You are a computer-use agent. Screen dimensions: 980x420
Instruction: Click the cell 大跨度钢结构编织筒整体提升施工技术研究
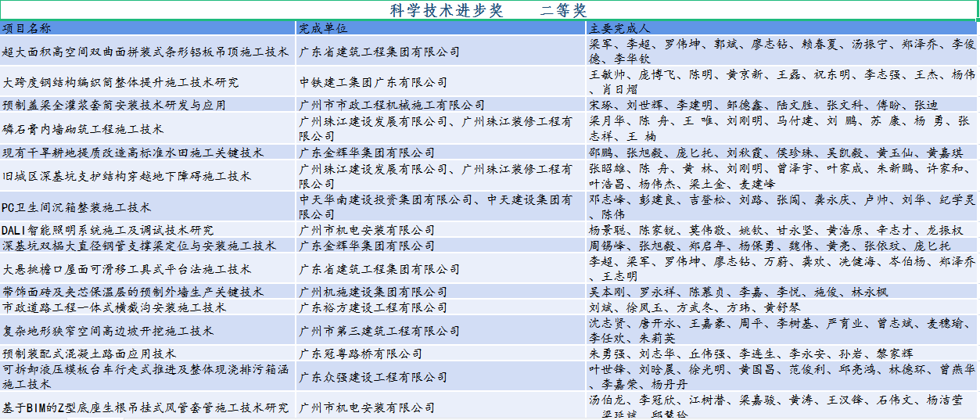pos(148,82)
